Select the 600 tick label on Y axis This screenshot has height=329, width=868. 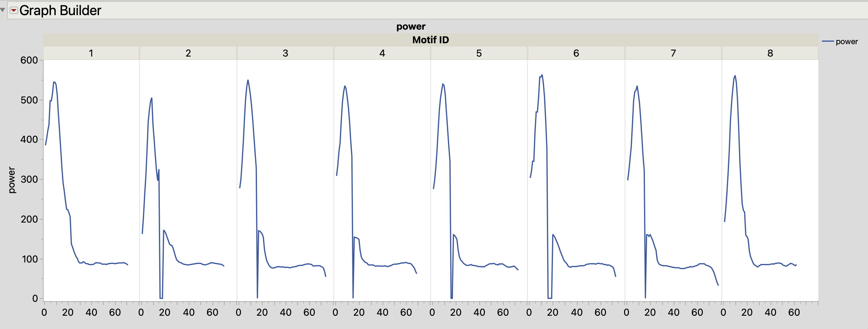pyautogui.click(x=30, y=60)
